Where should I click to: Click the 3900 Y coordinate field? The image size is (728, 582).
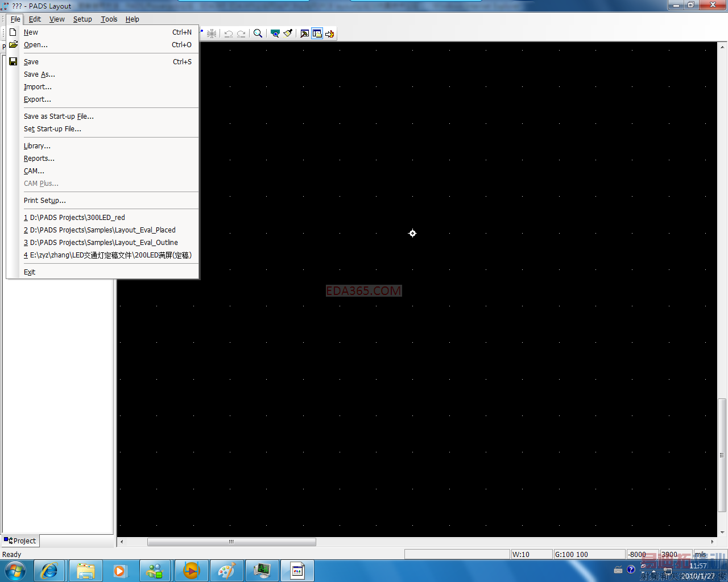coord(675,554)
